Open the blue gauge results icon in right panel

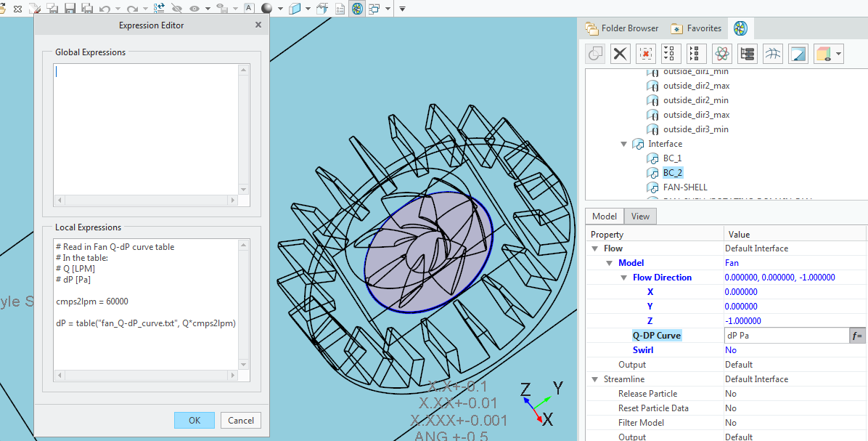pyautogui.click(x=798, y=53)
